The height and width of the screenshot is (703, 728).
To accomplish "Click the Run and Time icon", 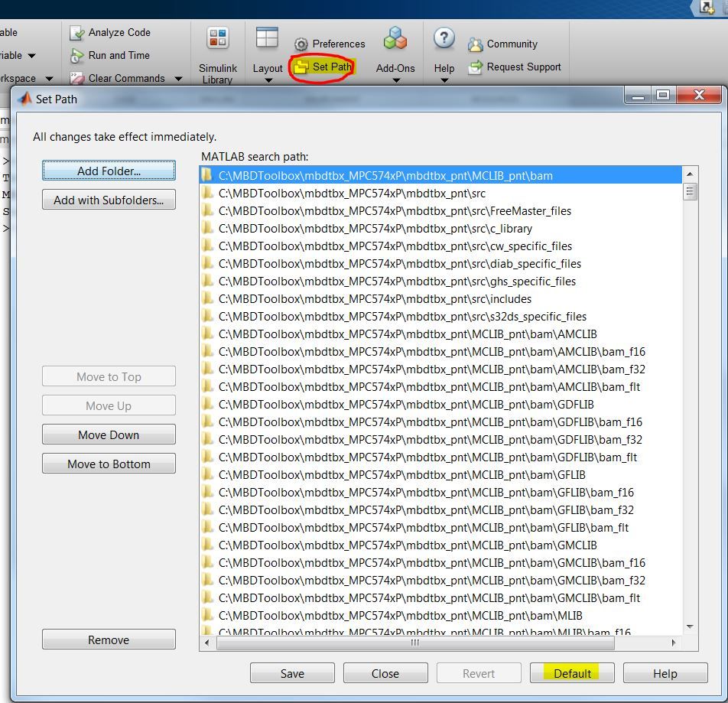I will point(76,55).
